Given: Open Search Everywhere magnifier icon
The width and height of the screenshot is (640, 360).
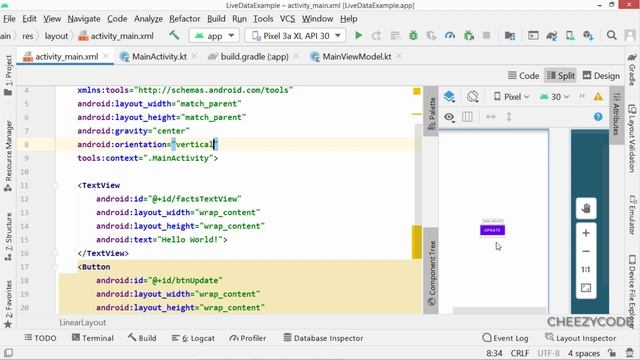Looking at the screenshot, I should click(611, 36).
